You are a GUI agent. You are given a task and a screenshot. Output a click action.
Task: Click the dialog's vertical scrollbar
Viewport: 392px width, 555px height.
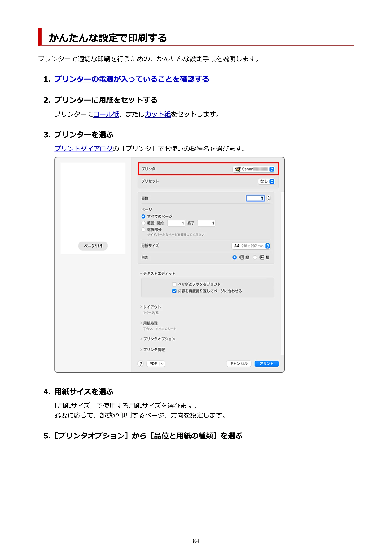point(282,273)
